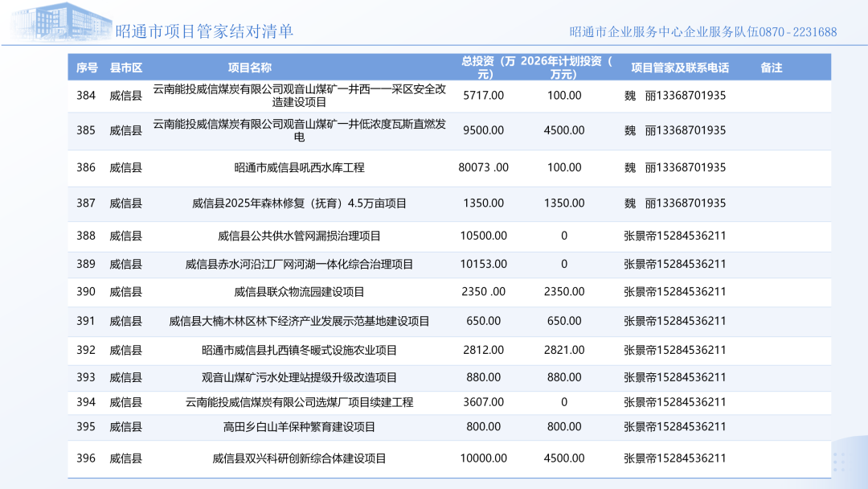Click the service hotline text 0870-2231688
This screenshot has height=489, width=868.
pyautogui.click(x=798, y=32)
